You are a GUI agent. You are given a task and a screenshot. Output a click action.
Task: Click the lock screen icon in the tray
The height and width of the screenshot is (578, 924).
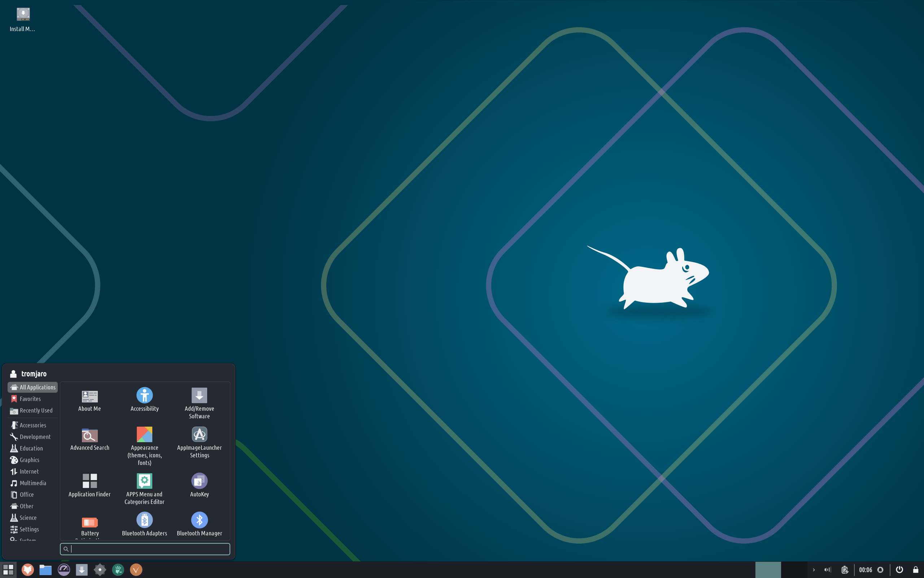[x=916, y=570]
